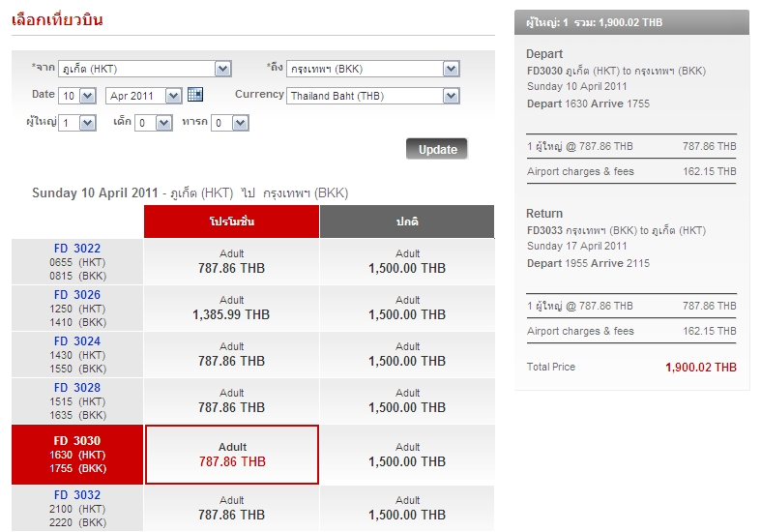Choose FD 3028 promotion fare 787.86 THB
The height and width of the screenshot is (532, 761).
[x=231, y=401]
